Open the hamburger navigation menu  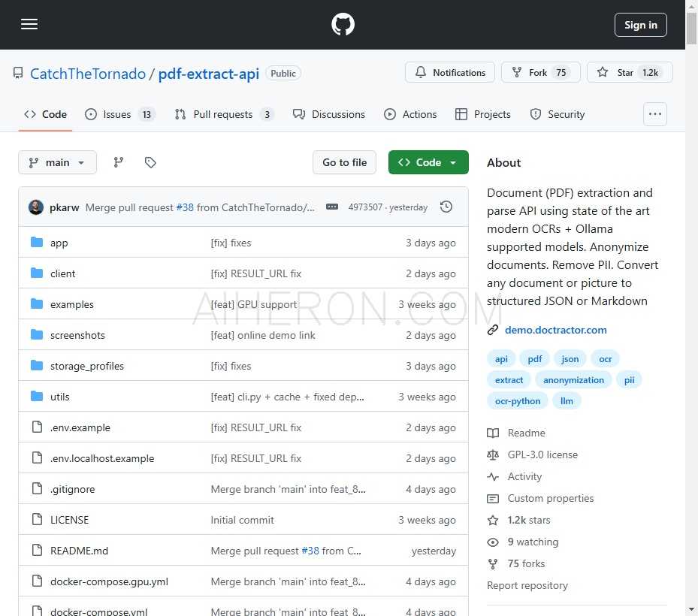29,24
